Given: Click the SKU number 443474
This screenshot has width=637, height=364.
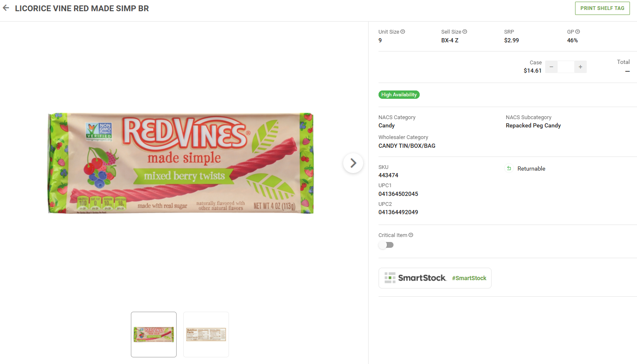Looking at the screenshot, I should [388, 175].
